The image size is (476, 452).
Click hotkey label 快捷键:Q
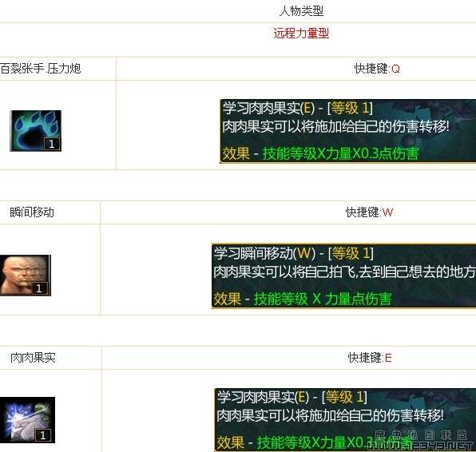[x=377, y=69]
